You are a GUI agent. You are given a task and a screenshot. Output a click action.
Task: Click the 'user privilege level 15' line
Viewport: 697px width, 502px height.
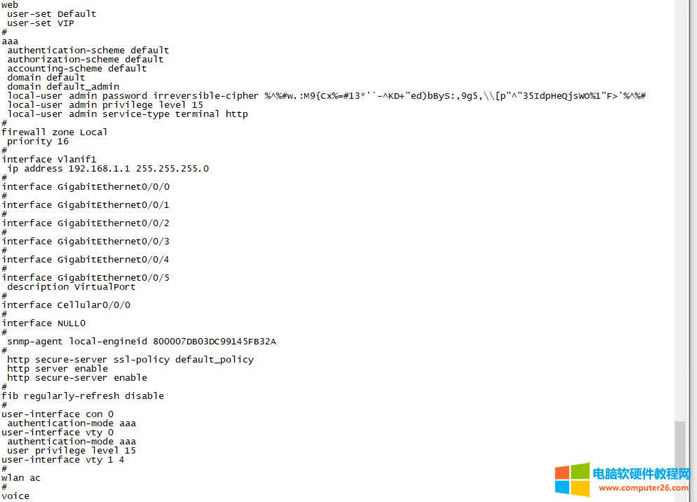click(71, 450)
